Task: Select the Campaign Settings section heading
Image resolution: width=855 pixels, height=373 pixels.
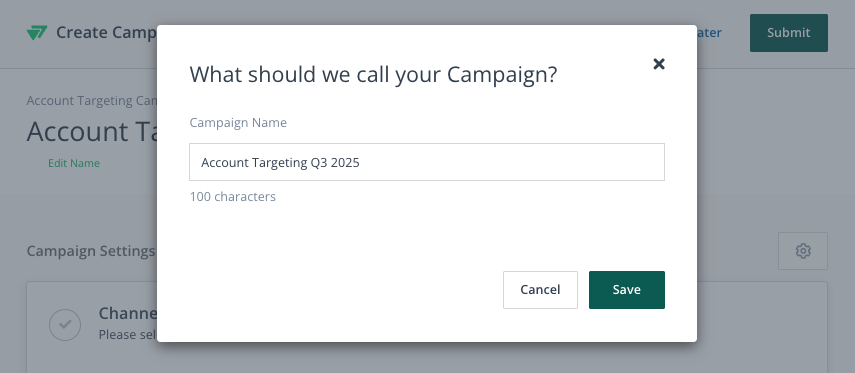Action: pos(91,251)
